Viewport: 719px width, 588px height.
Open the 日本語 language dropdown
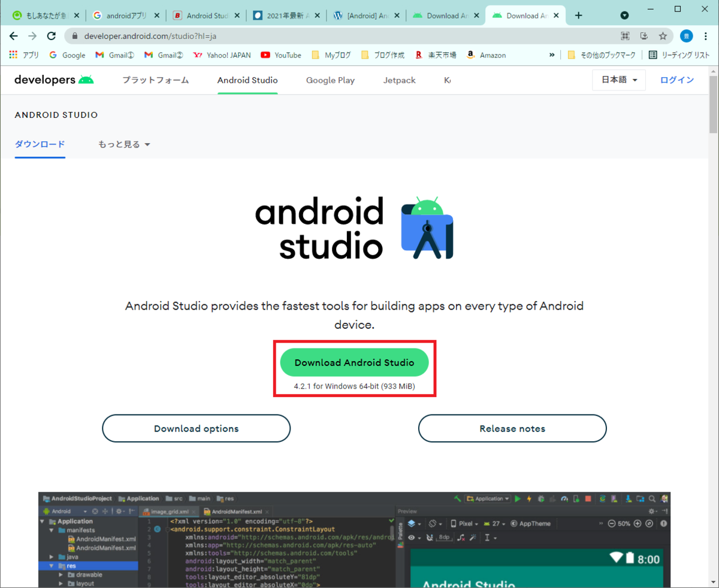[x=619, y=80]
